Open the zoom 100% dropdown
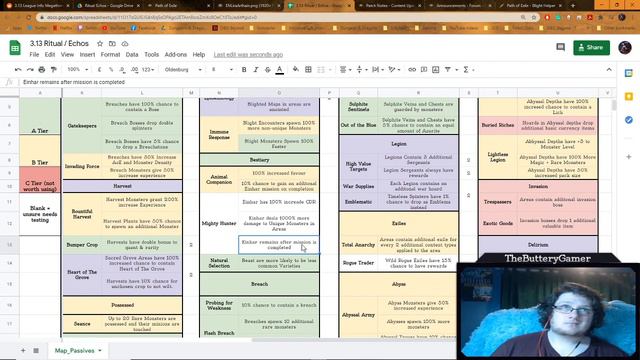This screenshot has width=640, height=360. click(x=78, y=70)
